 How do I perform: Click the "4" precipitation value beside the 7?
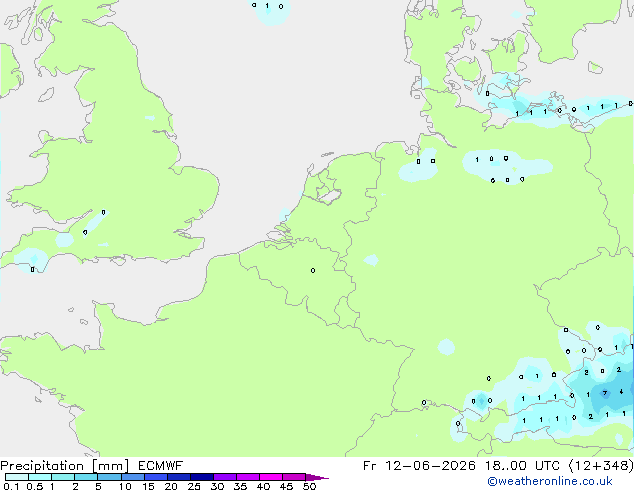click(x=621, y=392)
